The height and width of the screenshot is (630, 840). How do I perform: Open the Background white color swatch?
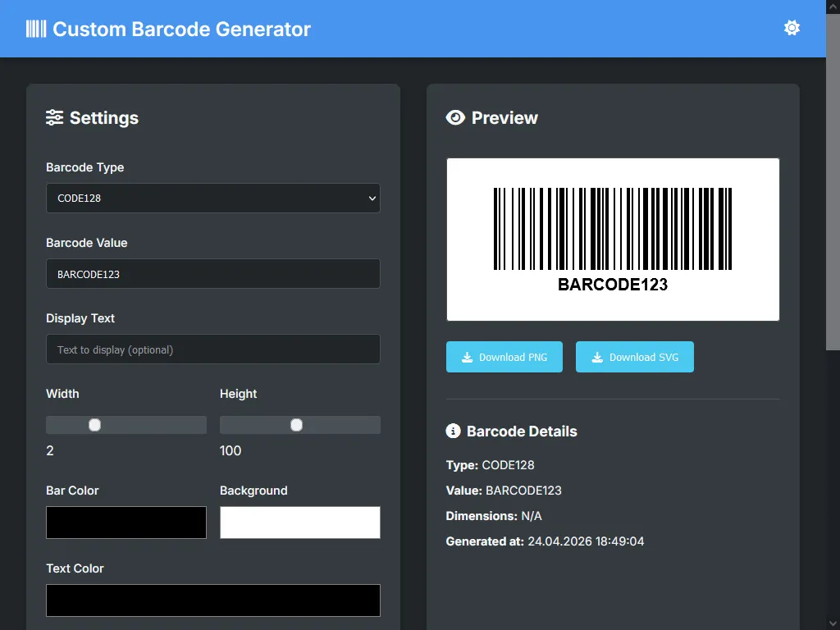pos(300,523)
